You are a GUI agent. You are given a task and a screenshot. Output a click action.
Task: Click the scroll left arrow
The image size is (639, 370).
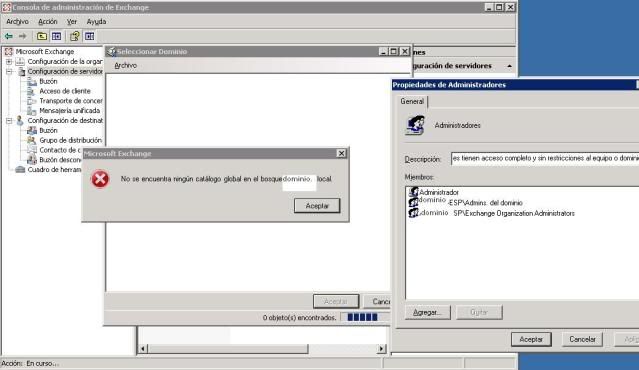coord(143,349)
